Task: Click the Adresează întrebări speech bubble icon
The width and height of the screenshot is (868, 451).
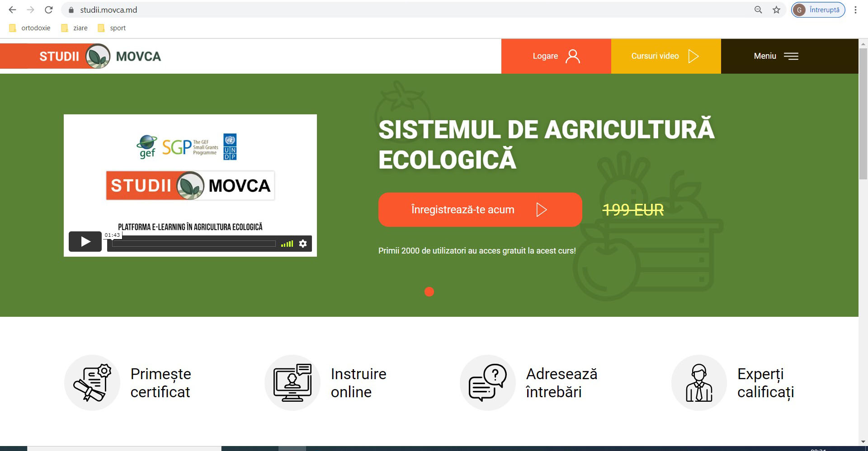Action: tap(487, 382)
